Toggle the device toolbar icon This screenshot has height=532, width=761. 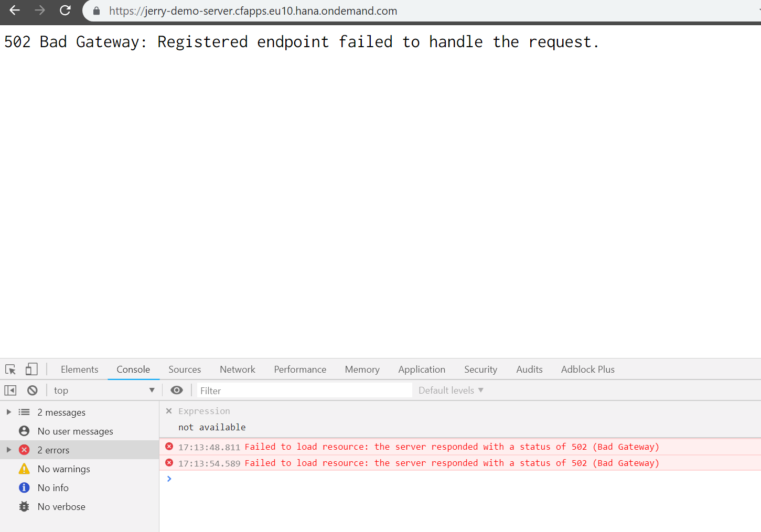click(x=31, y=370)
